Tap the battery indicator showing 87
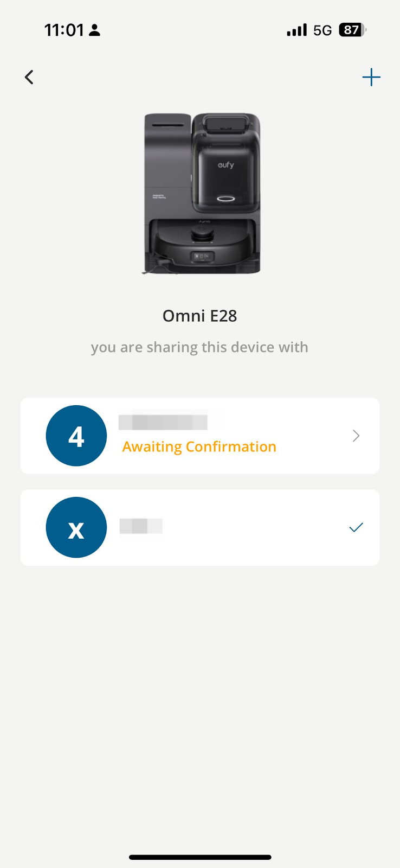This screenshot has width=400, height=868. [352, 30]
